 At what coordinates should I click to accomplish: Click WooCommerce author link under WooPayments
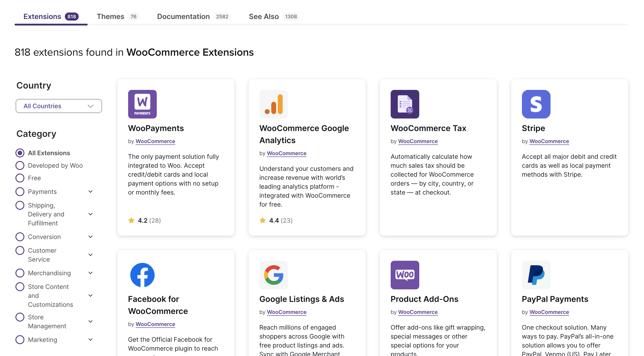coord(155,141)
